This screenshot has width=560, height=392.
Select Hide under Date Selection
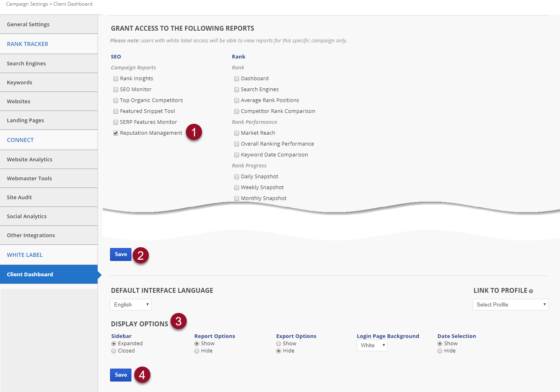(440, 351)
